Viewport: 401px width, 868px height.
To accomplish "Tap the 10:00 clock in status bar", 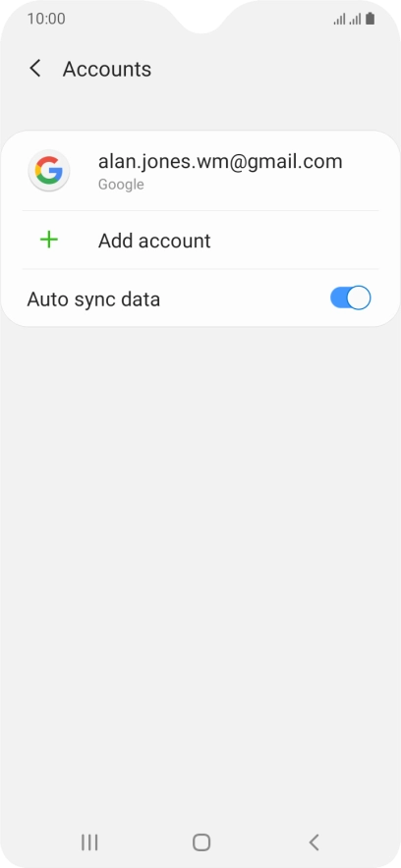I will 46,19.
